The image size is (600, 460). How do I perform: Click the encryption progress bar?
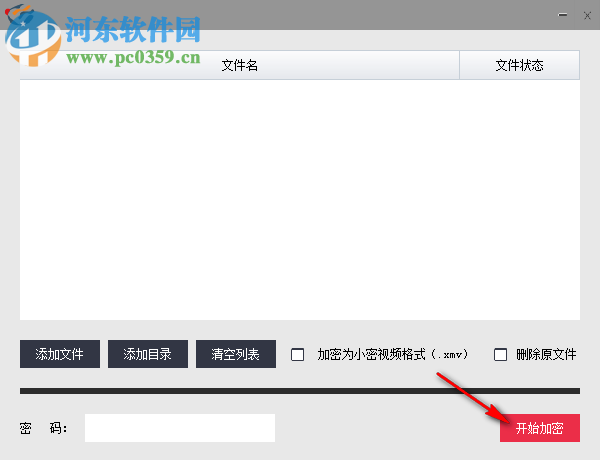click(300, 391)
